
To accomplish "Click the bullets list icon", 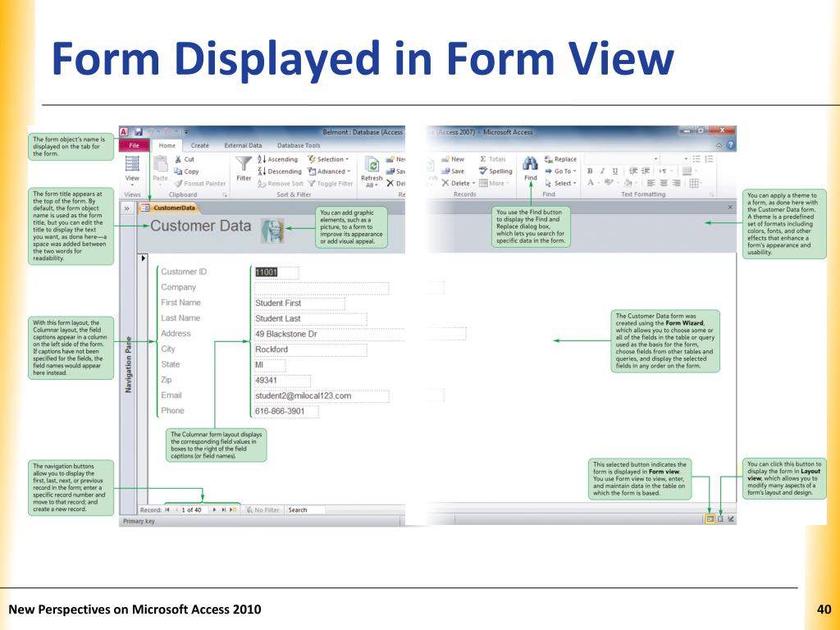I will point(696,159).
